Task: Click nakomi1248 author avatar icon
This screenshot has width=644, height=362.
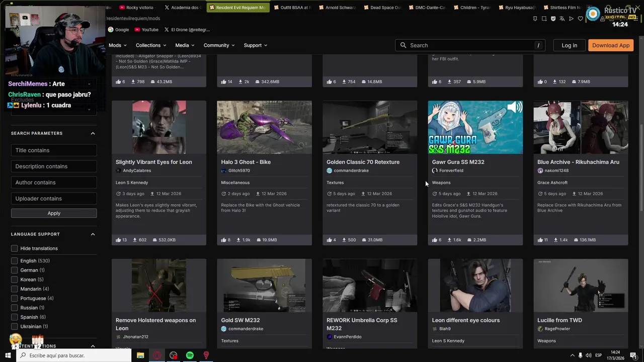Action: (x=540, y=170)
